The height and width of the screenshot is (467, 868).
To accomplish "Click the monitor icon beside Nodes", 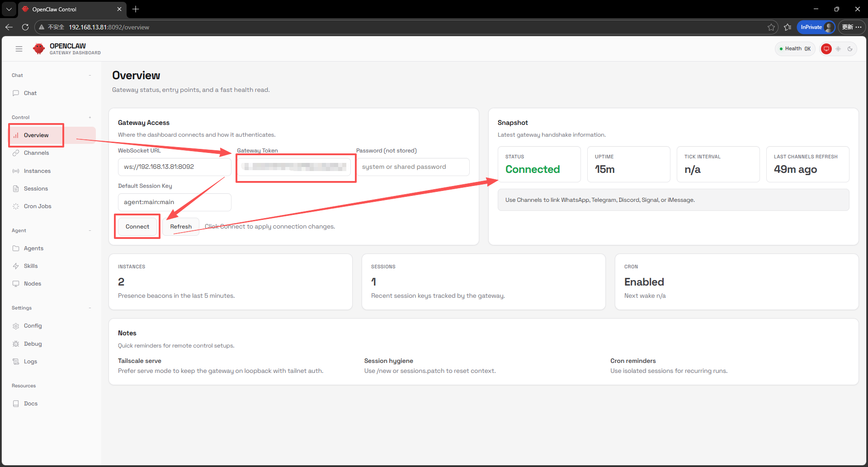I will pos(16,284).
